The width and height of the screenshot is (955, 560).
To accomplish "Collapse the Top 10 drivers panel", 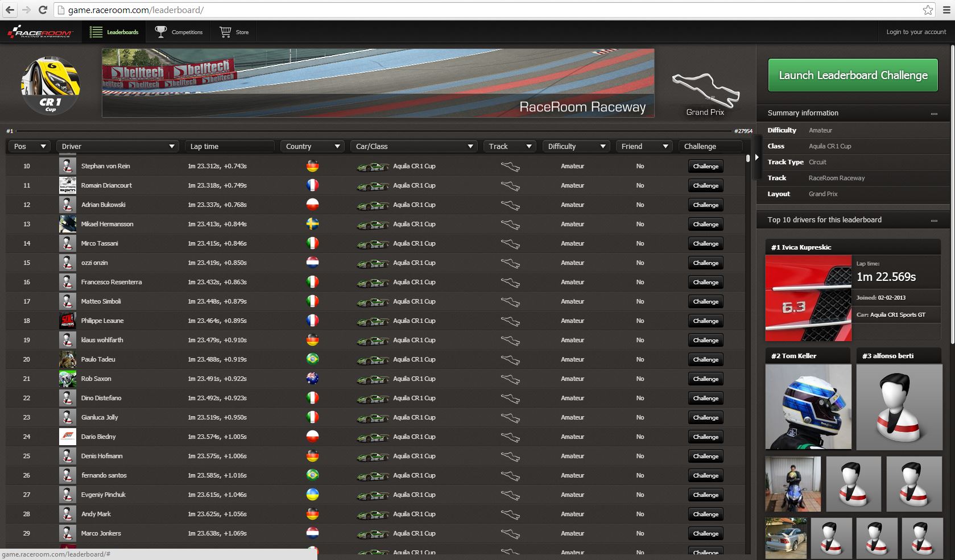I will 934,221.
